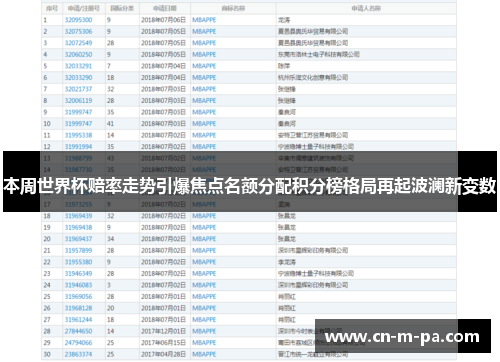Select the 序号 column header
The image size is (500, 362).
point(52,8)
